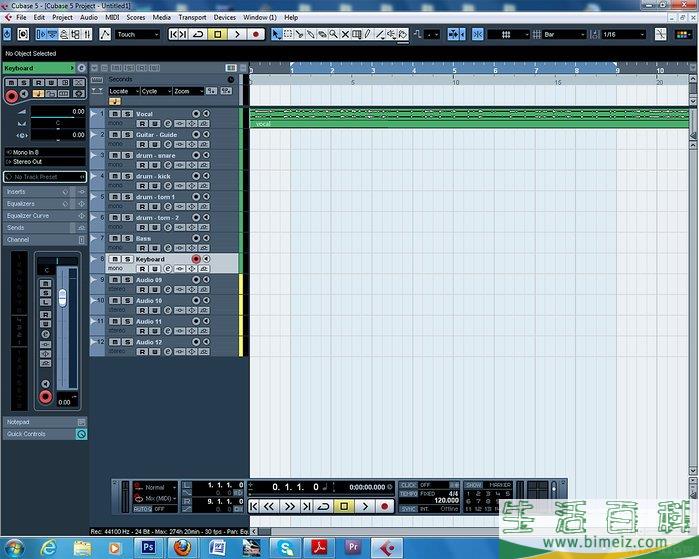The height and width of the screenshot is (559, 699).
Task: Expand the Sends inspector section
Action: [45, 228]
